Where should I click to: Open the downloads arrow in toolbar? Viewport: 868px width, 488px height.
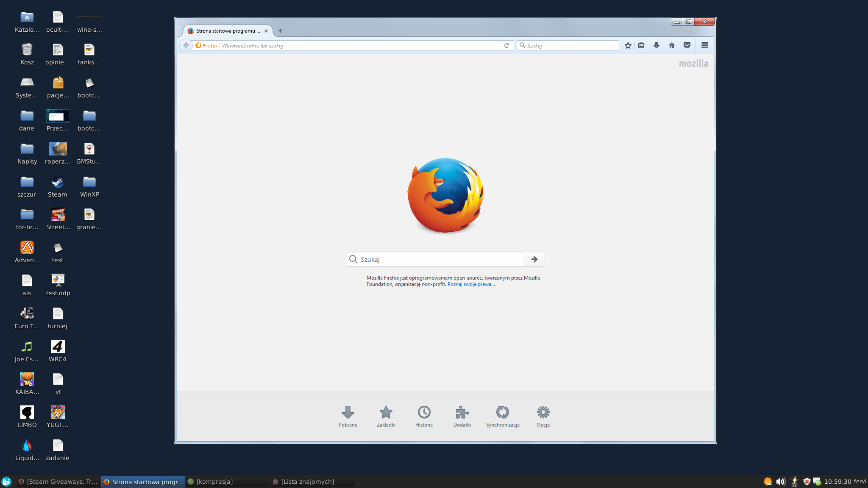657,45
